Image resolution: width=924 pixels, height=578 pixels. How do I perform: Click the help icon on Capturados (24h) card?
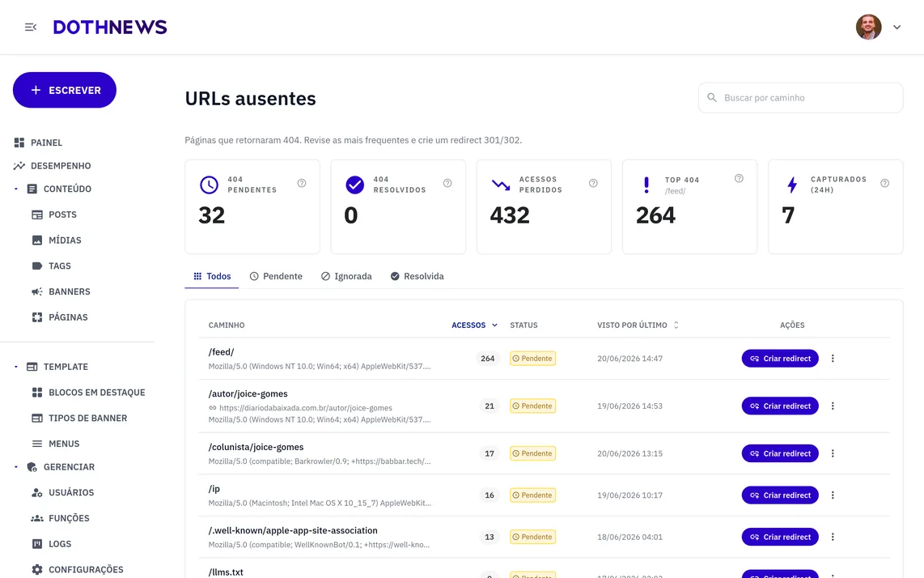[884, 184]
